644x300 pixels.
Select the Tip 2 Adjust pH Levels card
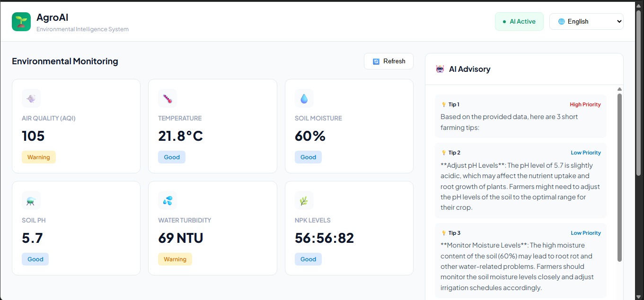[520, 180]
